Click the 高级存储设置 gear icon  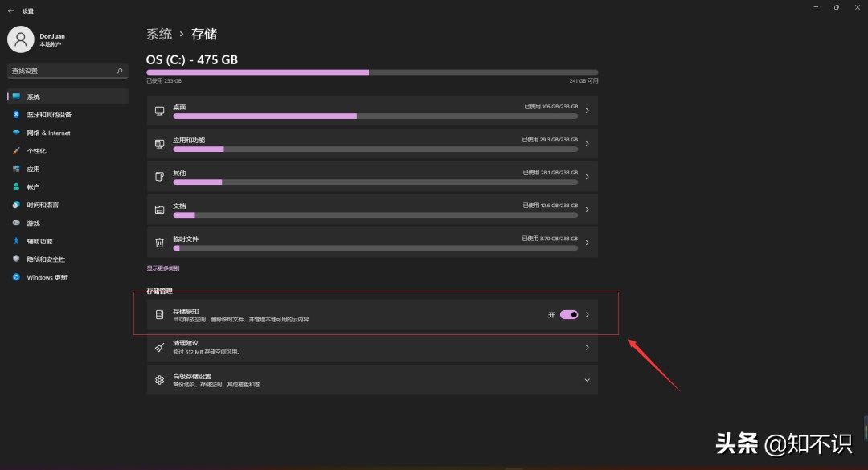pyautogui.click(x=159, y=380)
